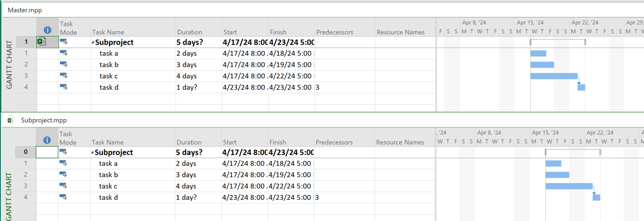Select the '4 days' duration cell in the Master window
Image resolution: width=644 pixels, height=221 pixels.
point(199,76)
